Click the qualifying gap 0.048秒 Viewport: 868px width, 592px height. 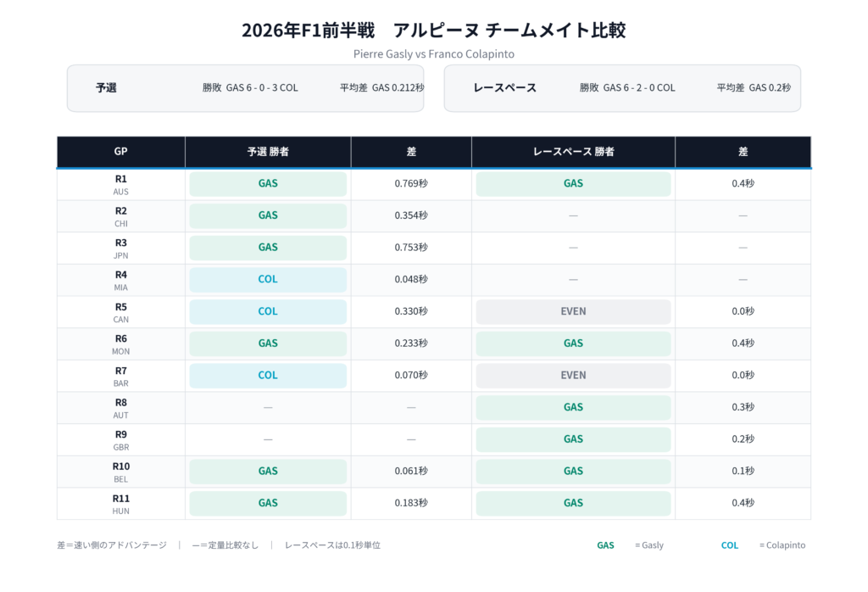pos(411,280)
